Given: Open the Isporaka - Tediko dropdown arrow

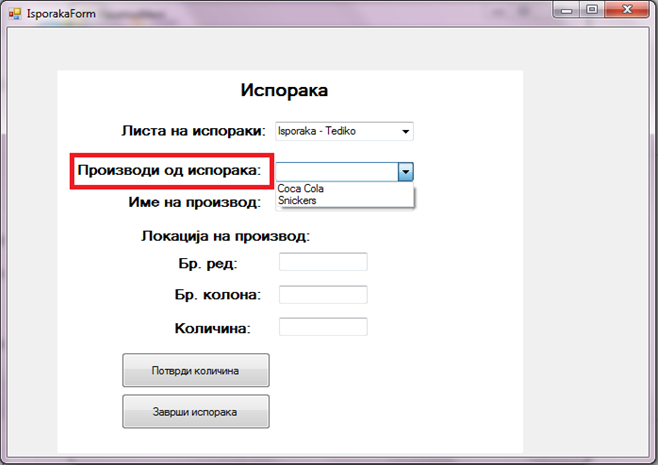Looking at the screenshot, I should pos(406,131).
